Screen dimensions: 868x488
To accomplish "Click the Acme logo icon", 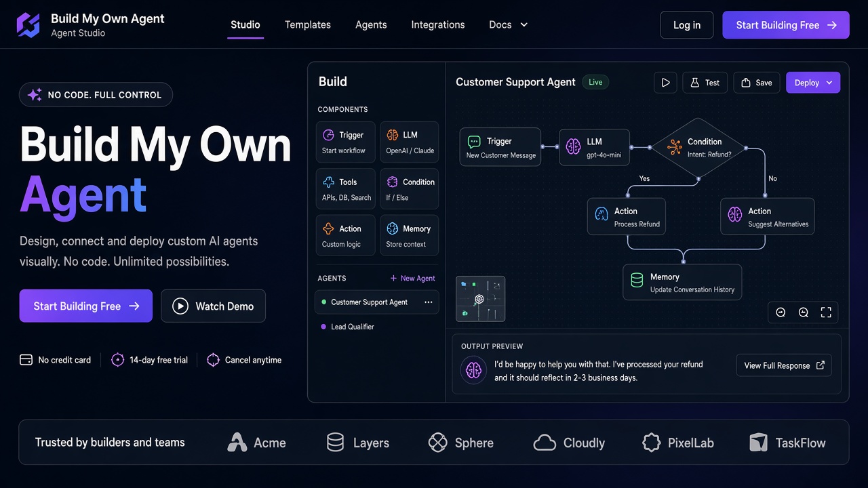I will (237, 443).
